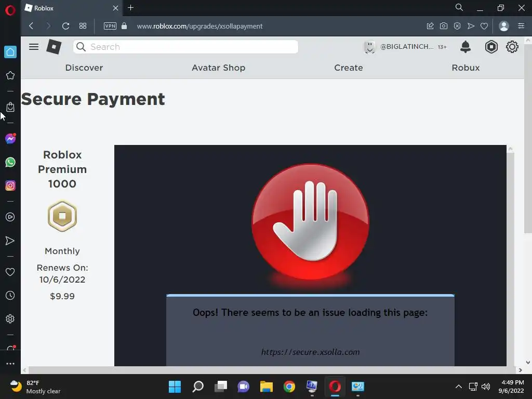This screenshot has height=399, width=532.
Task: Open the heart Pinboards sidebar icon
Action: 10,272
